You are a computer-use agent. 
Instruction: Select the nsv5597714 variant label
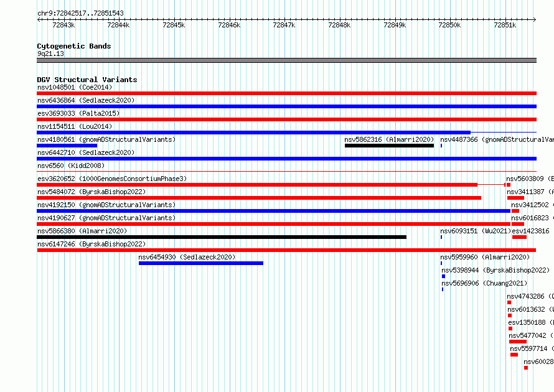tap(532, 348)
